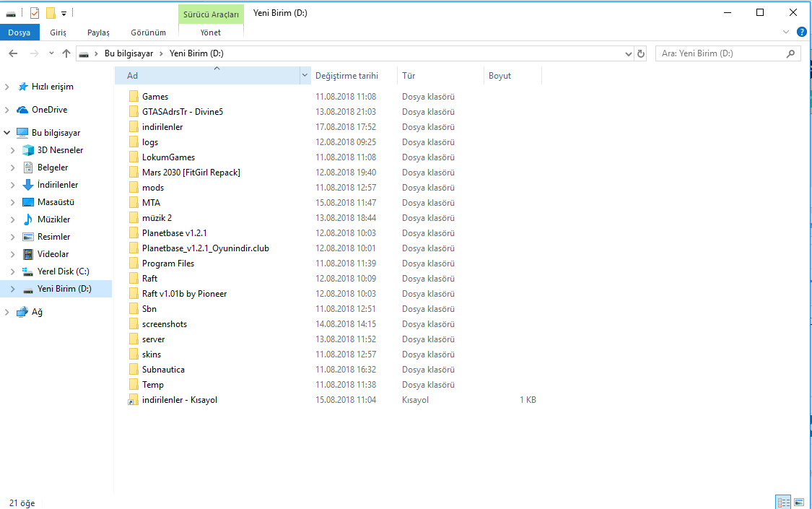
Task: Refresh the folder with the refresh icon
Action: [x=641, y=54]
